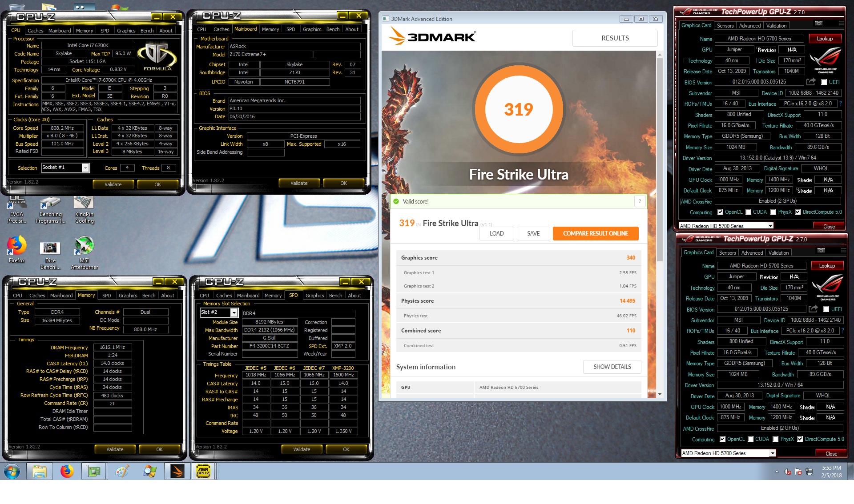Click Validate in the Memory CPU-Z window
854x504 pixels.
pyautogui.click(x=115, y=449)
